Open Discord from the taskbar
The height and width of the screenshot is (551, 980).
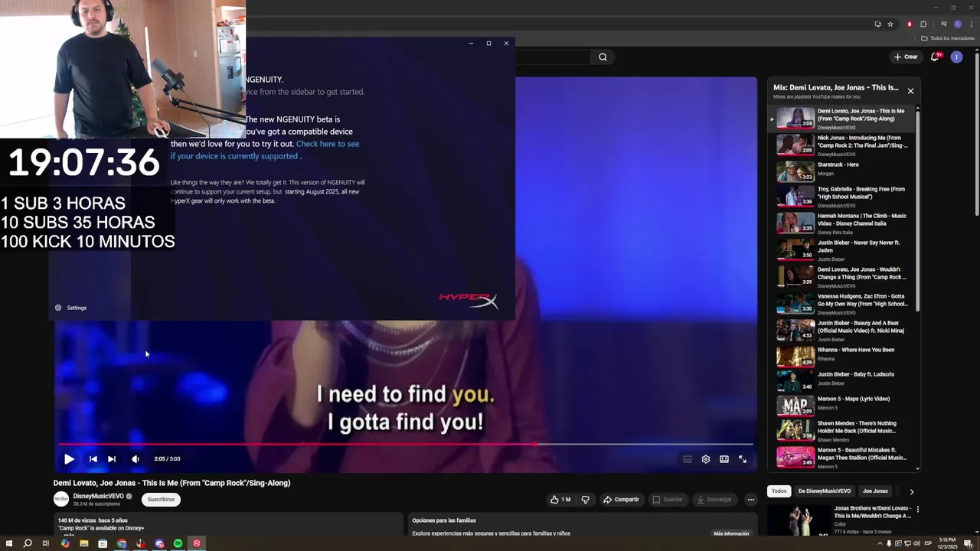159,543
